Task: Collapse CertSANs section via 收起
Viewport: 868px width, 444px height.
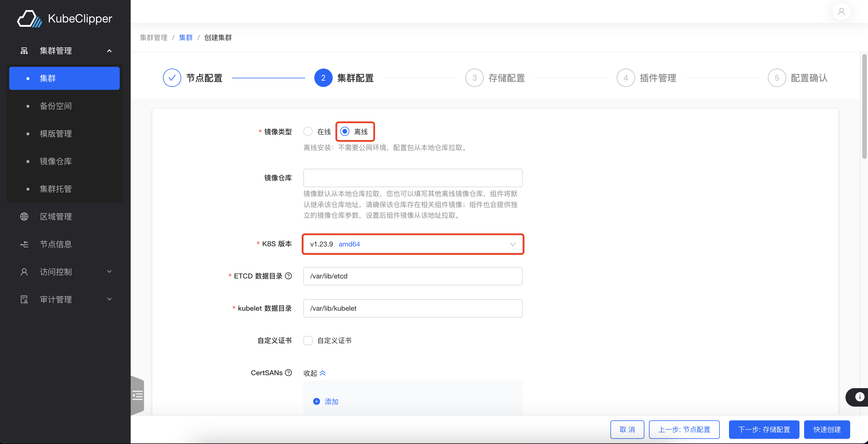Action: tap(314, 373)
